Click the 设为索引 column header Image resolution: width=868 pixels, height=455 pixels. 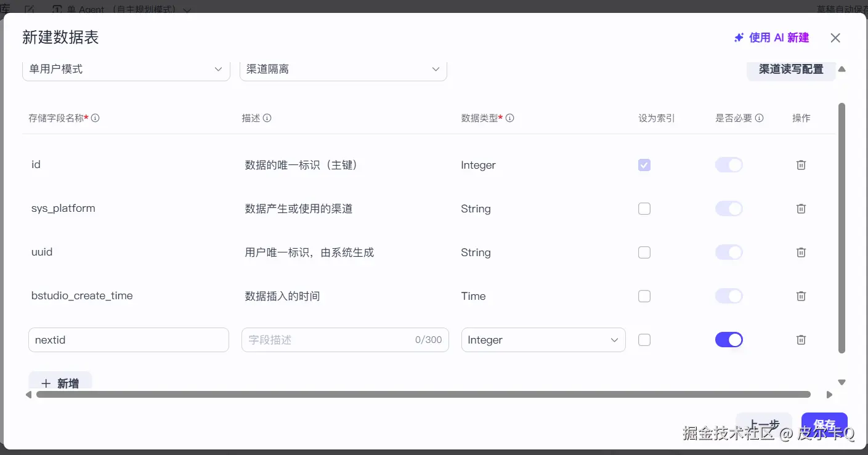point(657,118)
